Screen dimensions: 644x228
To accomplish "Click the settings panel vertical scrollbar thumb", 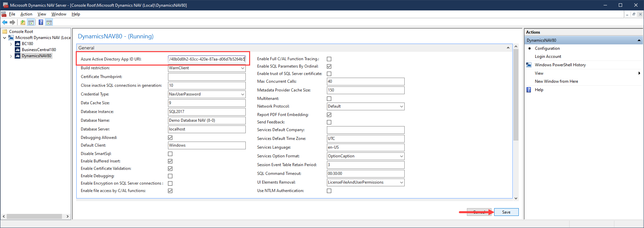I will tap(516, 95).
